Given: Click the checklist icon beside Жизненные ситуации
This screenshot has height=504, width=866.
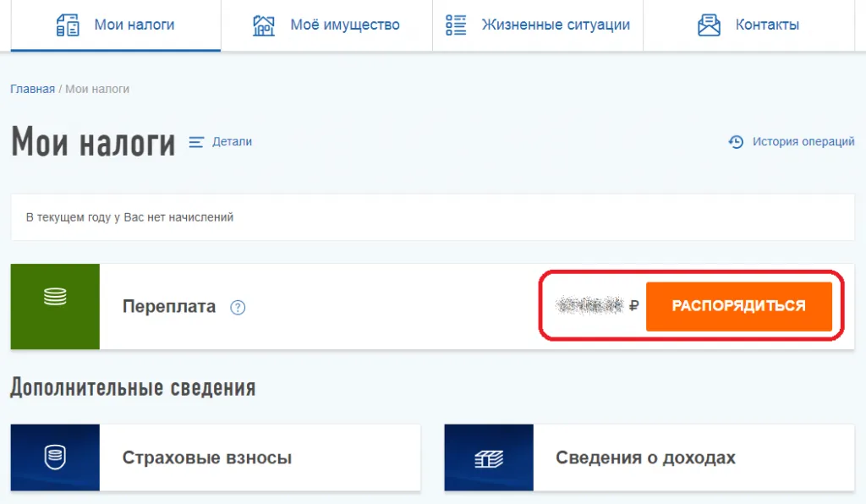Looking at the screenshot, I should (456, 25).
